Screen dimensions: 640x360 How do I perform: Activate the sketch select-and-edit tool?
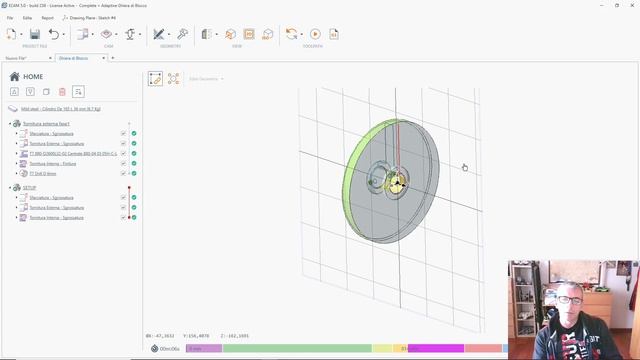pos(155,79)
